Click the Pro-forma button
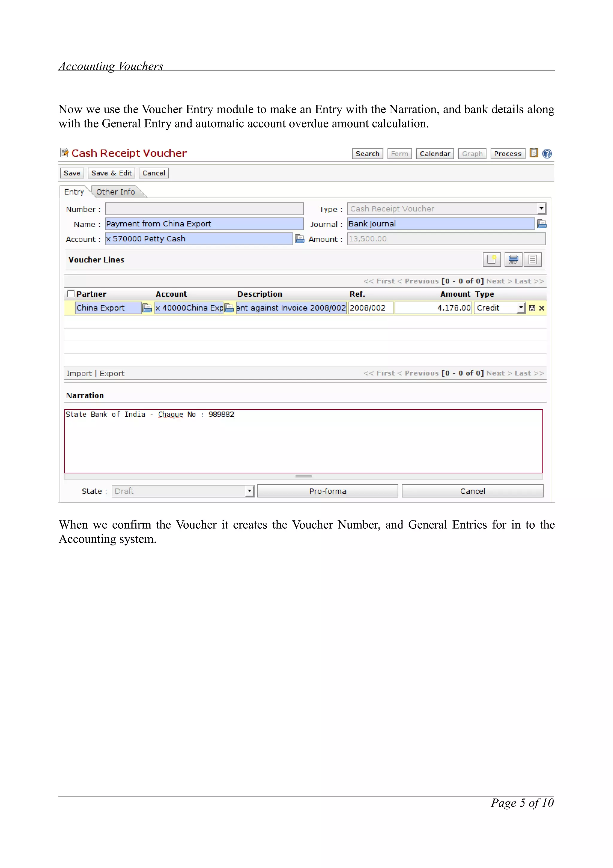This screenshot has height=868, width=613. pyautogui.click(x=327, y=491)
